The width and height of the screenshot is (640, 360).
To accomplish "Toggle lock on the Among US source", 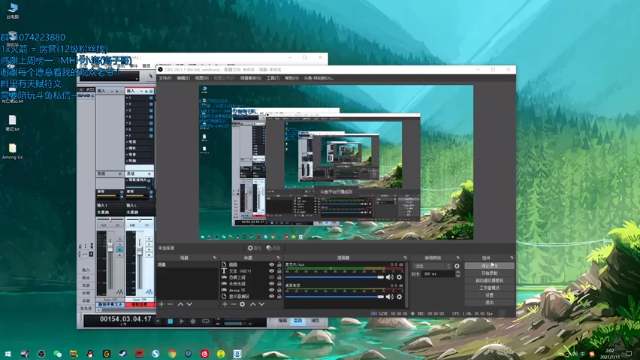I will coord(279,290).
